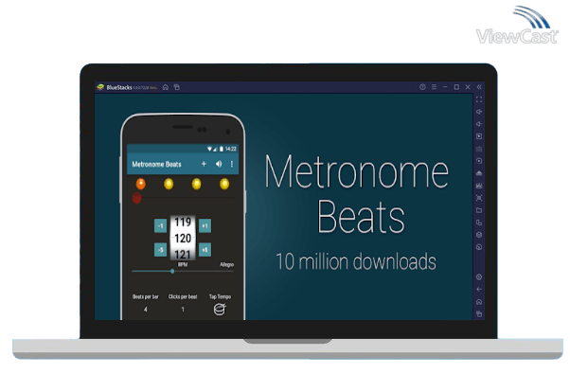Decrease tempo by 5 BPM
The width and height of the screenshot is (570, 392).
coord(160,250)
